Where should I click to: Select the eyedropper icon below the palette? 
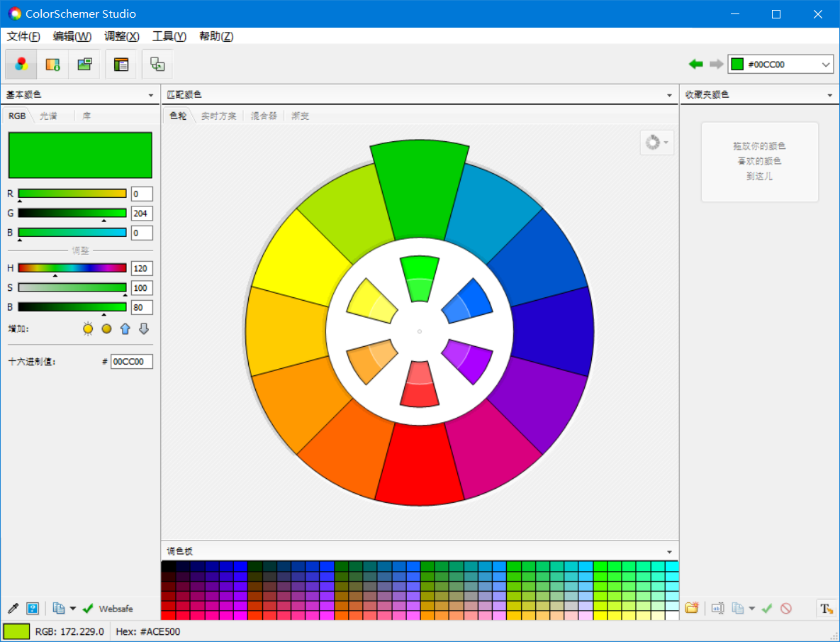(12, 608)
